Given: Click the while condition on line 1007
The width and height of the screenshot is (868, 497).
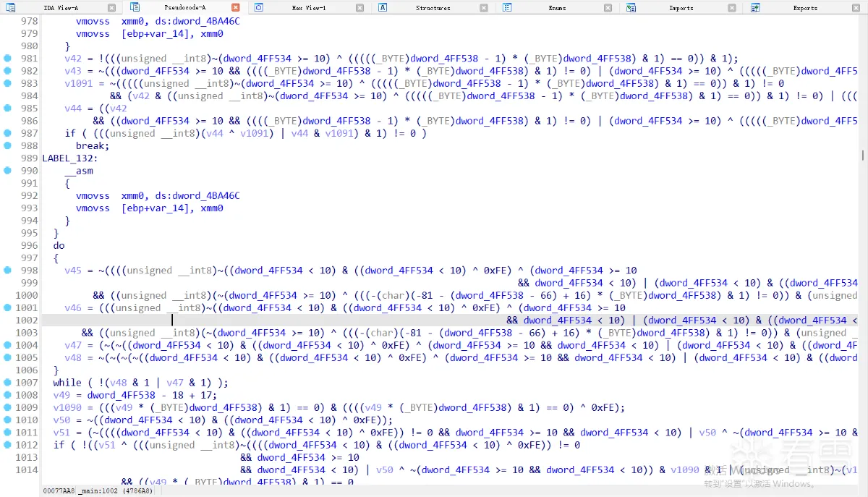Looking at the screenshot, I should coord(140,383).
